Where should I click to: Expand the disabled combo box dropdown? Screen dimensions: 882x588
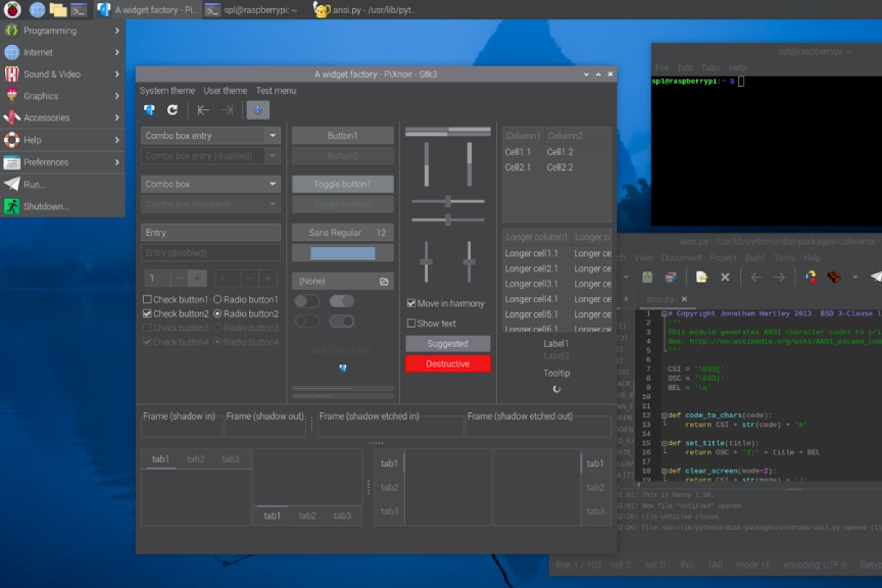pos(272,204)
